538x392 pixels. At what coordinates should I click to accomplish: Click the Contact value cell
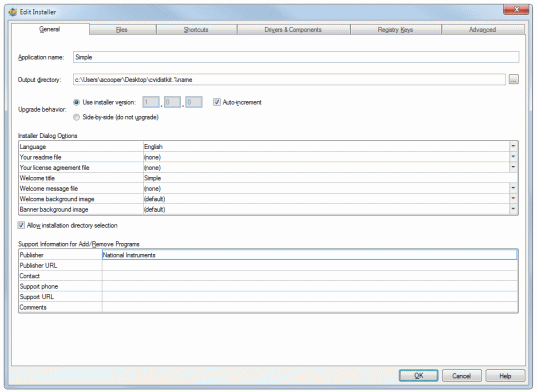[x=309, y=276]
